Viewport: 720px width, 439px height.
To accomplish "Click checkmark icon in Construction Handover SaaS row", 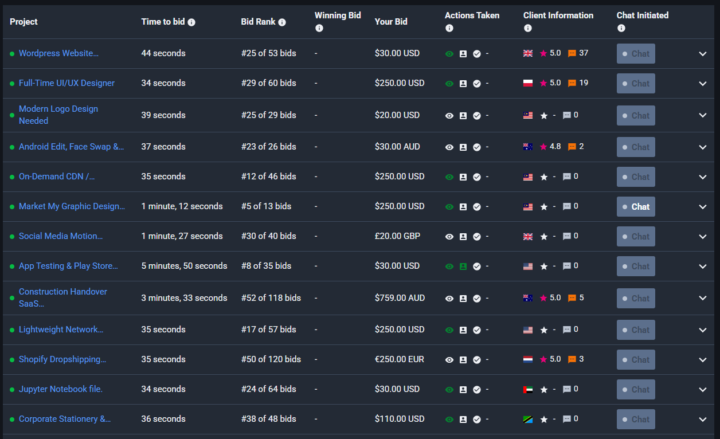I will pos(477,299).
